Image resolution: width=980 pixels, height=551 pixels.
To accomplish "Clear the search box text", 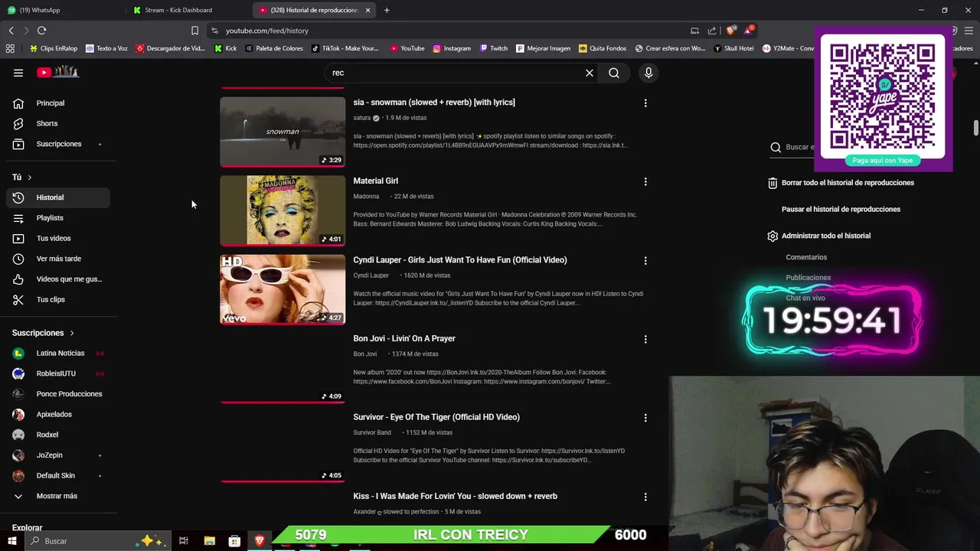I will 590,73.
